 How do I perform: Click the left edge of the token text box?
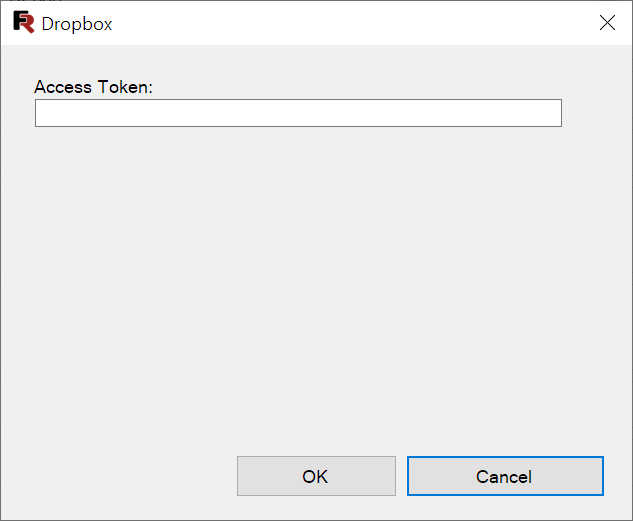40,113
